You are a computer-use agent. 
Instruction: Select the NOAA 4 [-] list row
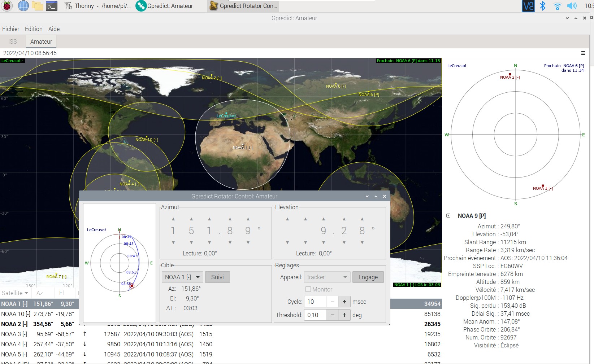click(x=220, y=344)
